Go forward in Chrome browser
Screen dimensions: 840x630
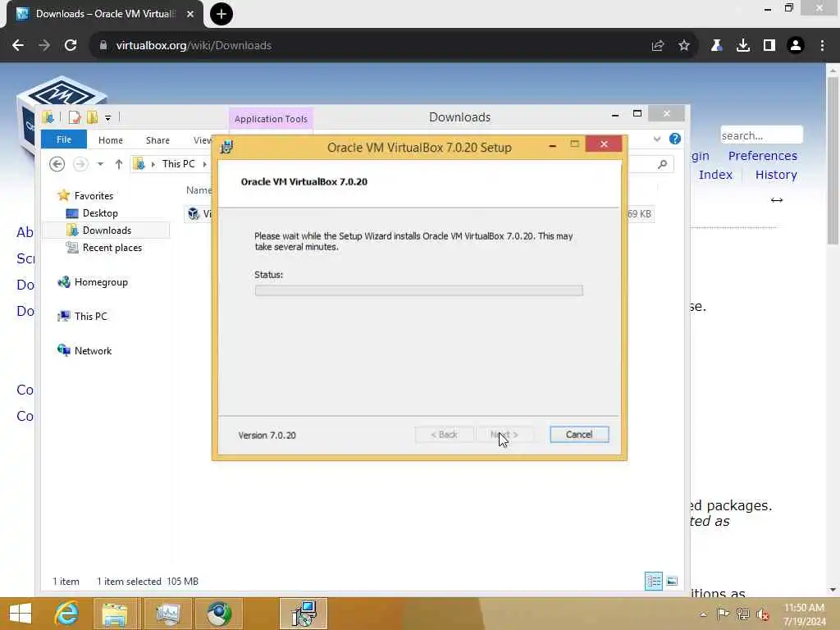tap(44, 46)
